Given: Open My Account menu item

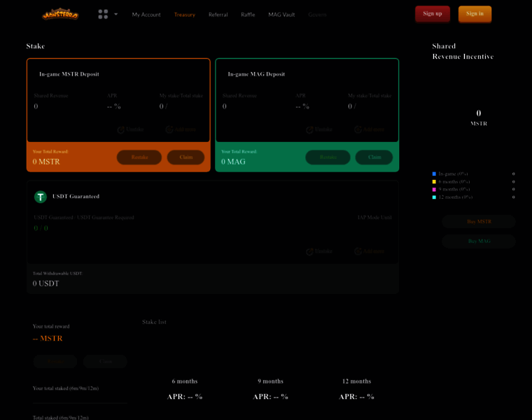Looking at the screenshot, I should [146, 15].
